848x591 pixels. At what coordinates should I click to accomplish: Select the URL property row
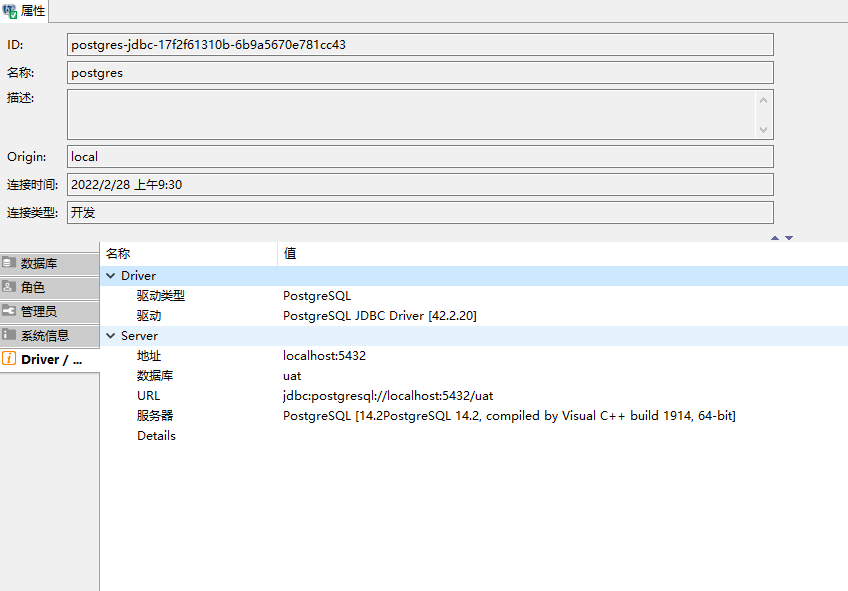(x=474, y=396)
